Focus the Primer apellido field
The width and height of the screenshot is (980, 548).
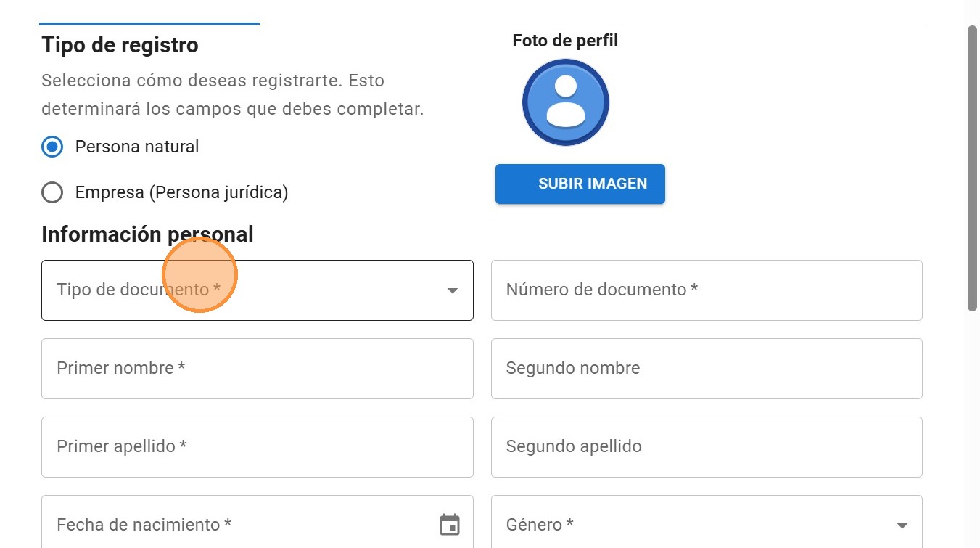click(x=258, y=447)
